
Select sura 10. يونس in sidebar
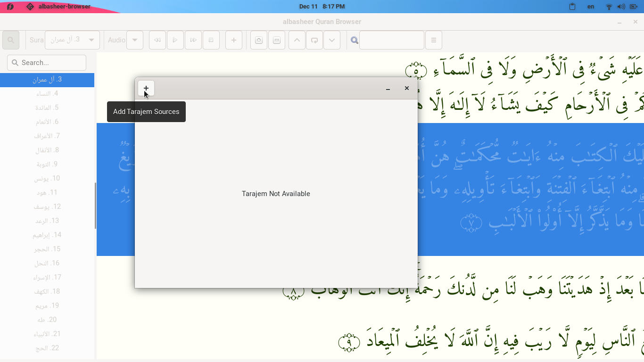click(47, 179)
